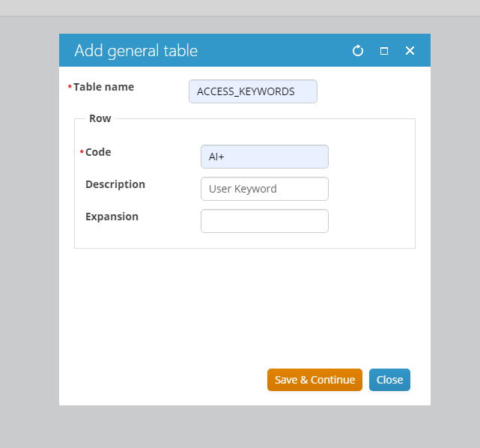Close dialog using the X icon
The height and width of the screenshot is (448, 480).
coord(410,51)
